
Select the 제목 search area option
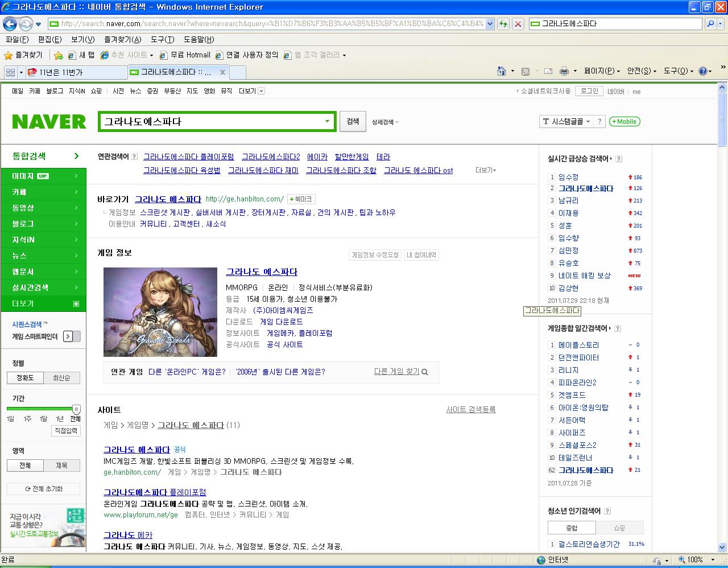pyautogui.click(x=61, y=466)
